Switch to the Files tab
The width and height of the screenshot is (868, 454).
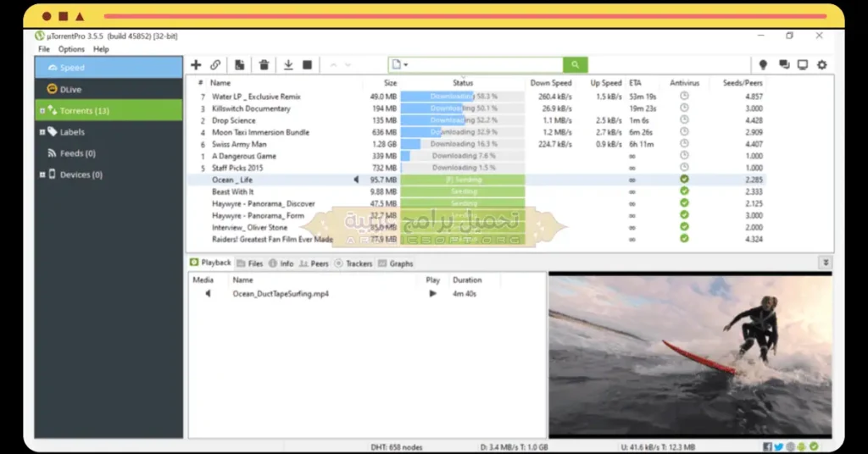pos(250,263)
